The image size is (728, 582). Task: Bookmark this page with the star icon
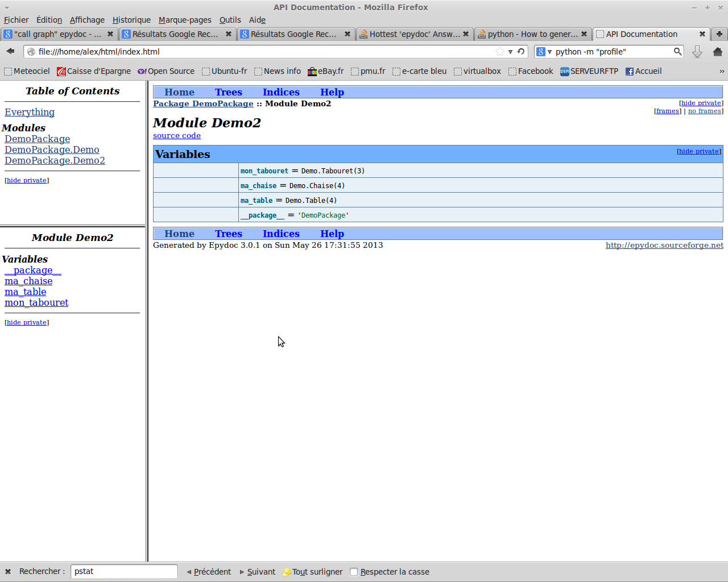click(500, 52)
